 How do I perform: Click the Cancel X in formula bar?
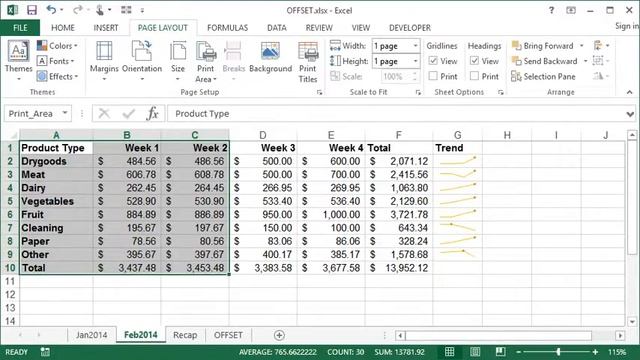coord(104,113)
